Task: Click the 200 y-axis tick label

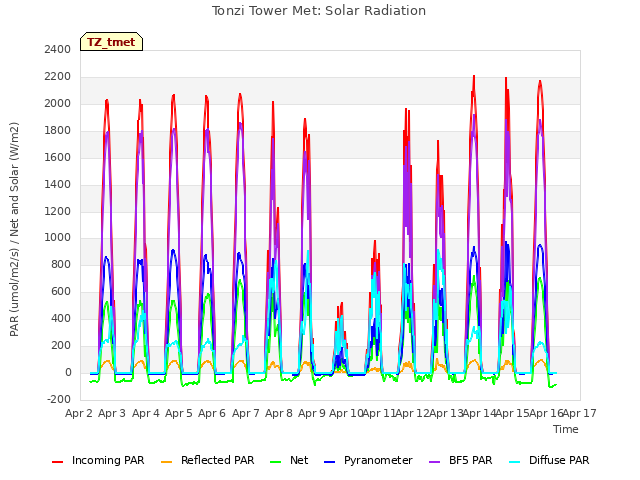Action: (x=61, y=345)
